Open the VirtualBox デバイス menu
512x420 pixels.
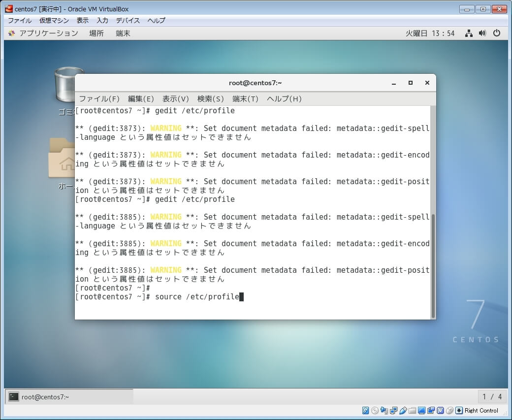[x=128, y=20]
